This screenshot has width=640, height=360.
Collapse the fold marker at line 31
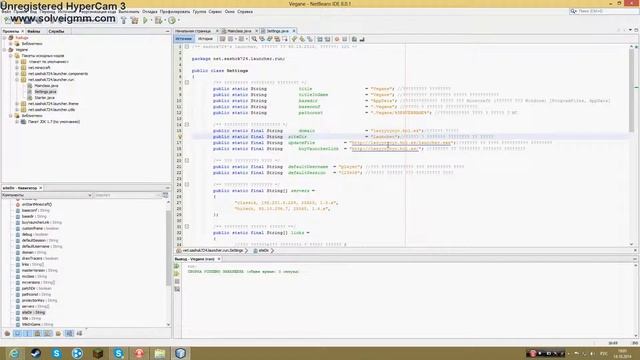(x=187, y=227)
